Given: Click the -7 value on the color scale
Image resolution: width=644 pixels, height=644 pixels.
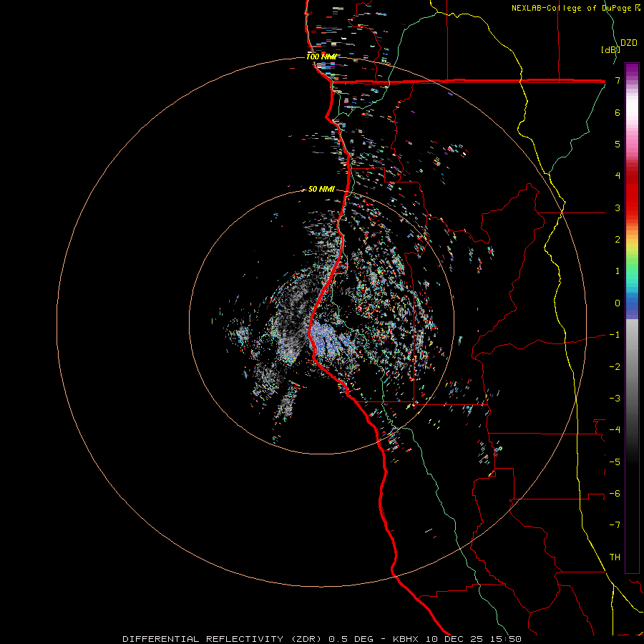Looking at the screenshot, I should click(x=615, y=525).
